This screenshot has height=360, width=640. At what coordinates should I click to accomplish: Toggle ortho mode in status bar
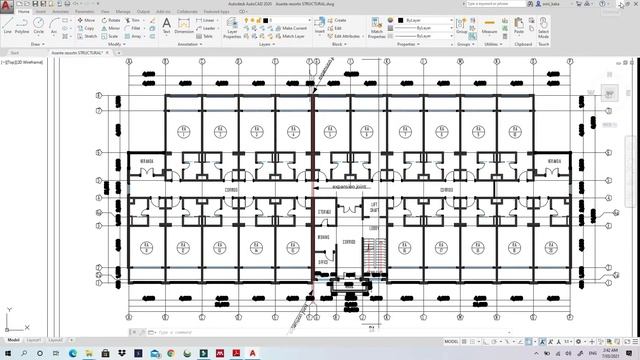coord(485,342)
